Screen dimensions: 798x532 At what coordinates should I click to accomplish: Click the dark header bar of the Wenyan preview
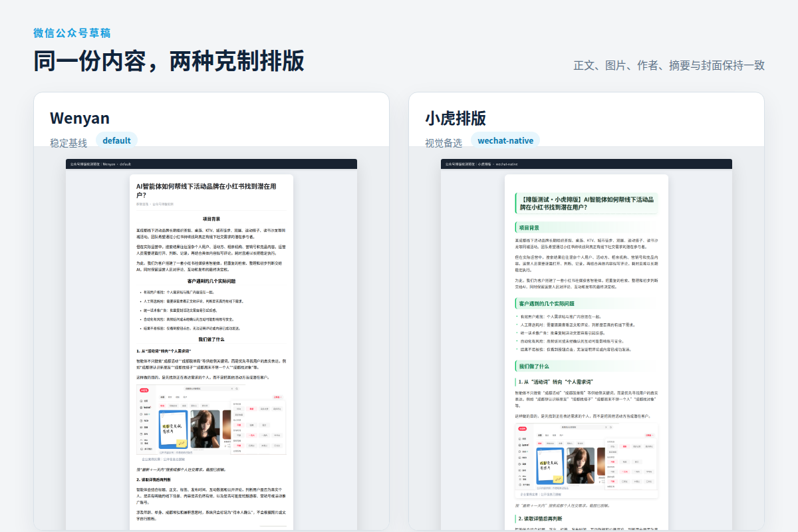[211, 164]
